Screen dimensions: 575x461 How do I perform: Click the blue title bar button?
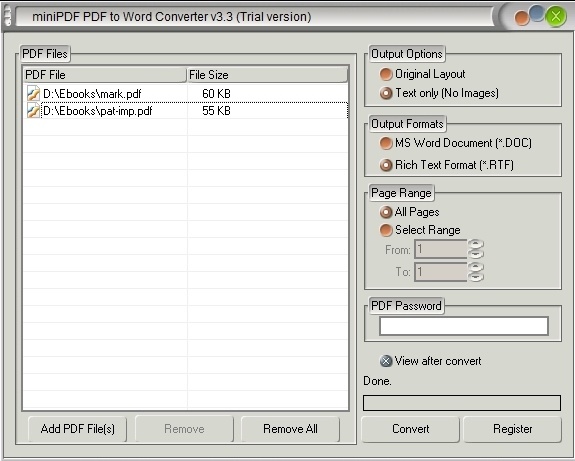tap(536, 13)
